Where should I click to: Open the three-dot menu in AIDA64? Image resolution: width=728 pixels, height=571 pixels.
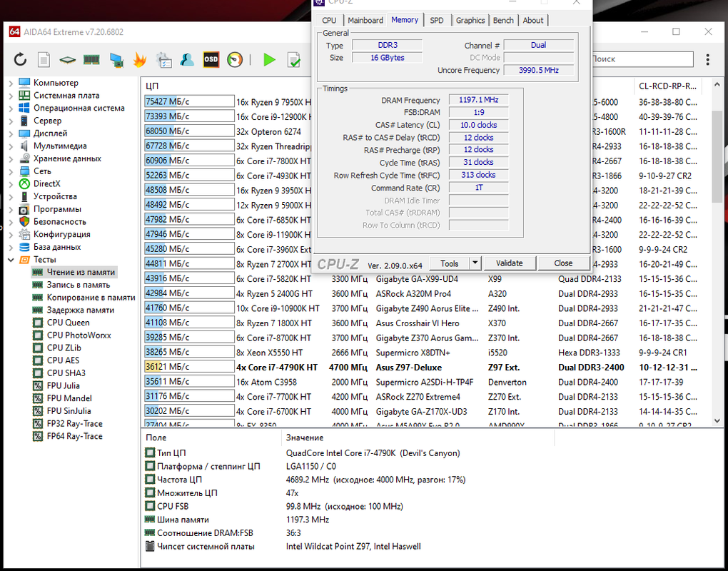click(x=707, y=59)
